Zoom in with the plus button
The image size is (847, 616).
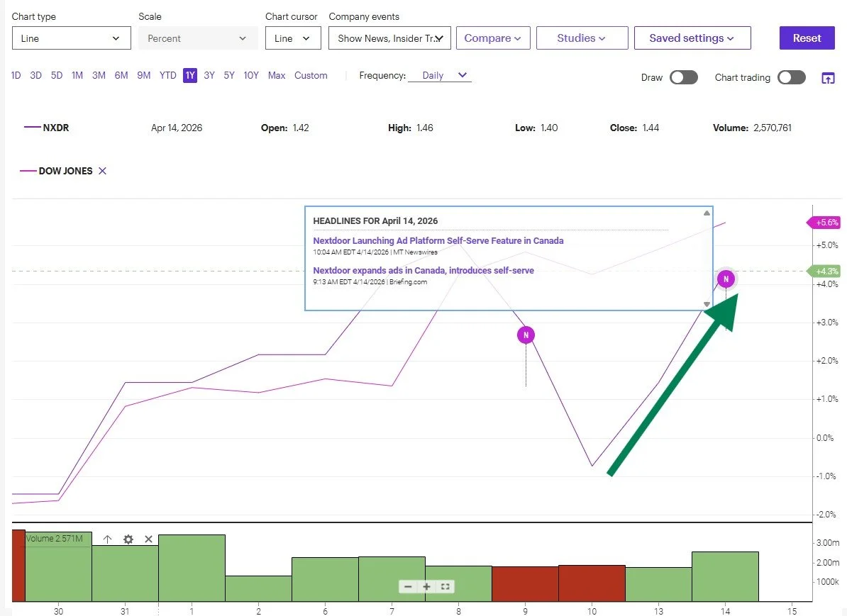pyautogui.click(x=426, y=586)
